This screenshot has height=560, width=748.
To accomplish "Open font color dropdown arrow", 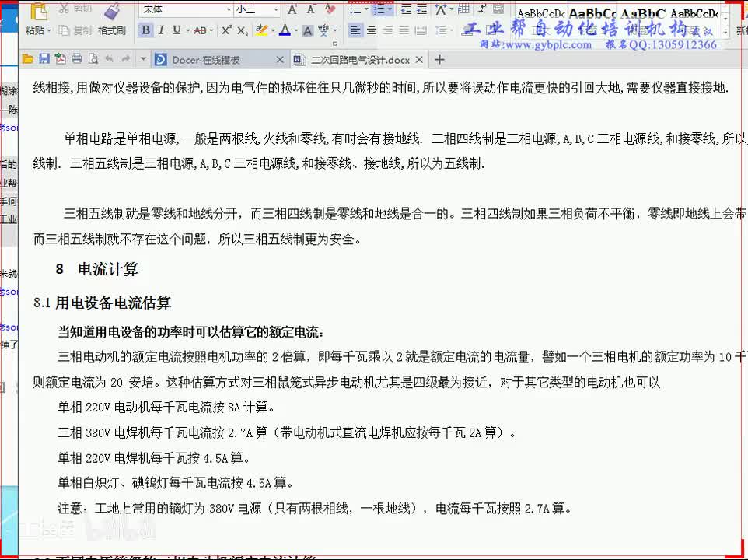I will coord(295,30).
